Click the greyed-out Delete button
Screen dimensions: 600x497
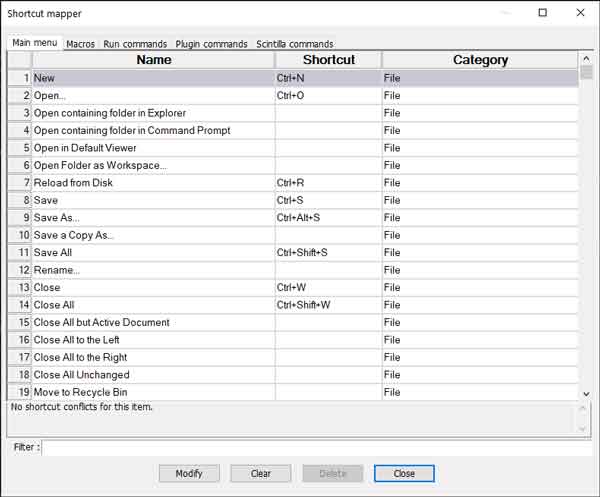(333, 473)
